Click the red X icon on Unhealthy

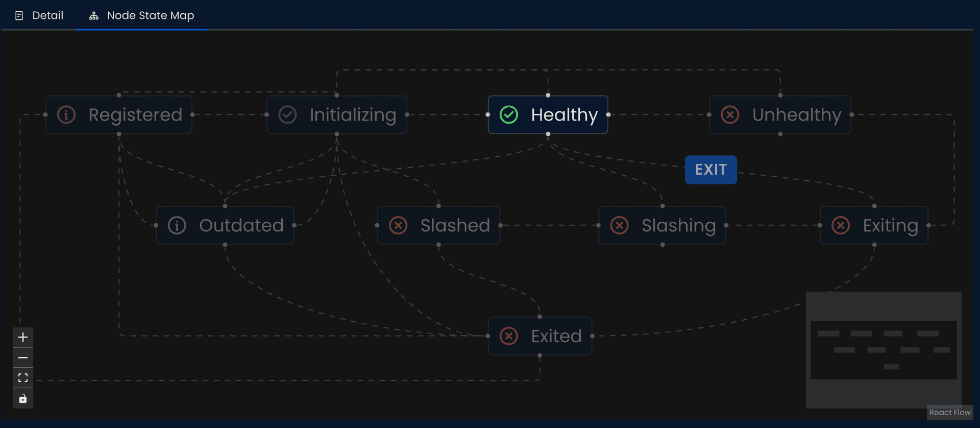point(730,114)
